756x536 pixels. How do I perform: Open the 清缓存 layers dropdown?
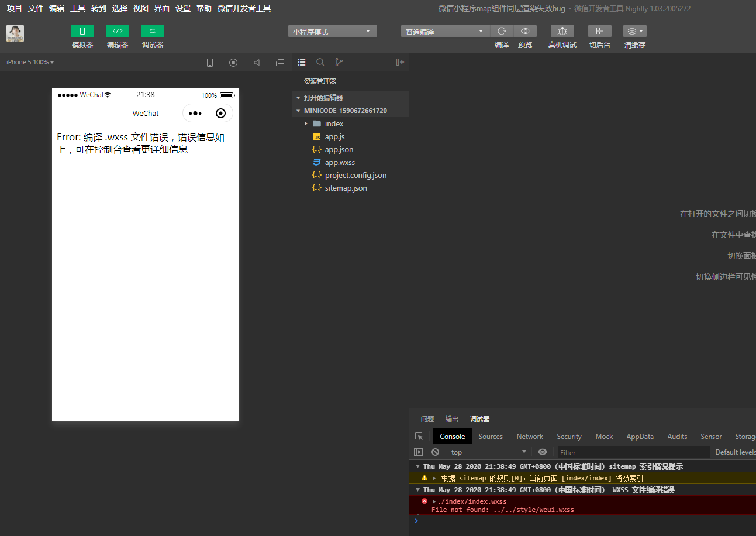[635, 31]
